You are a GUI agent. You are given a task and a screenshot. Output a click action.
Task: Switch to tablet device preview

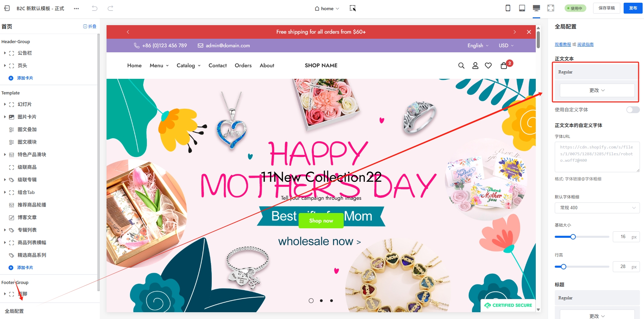pyautogui.click(x=522, y=8)
